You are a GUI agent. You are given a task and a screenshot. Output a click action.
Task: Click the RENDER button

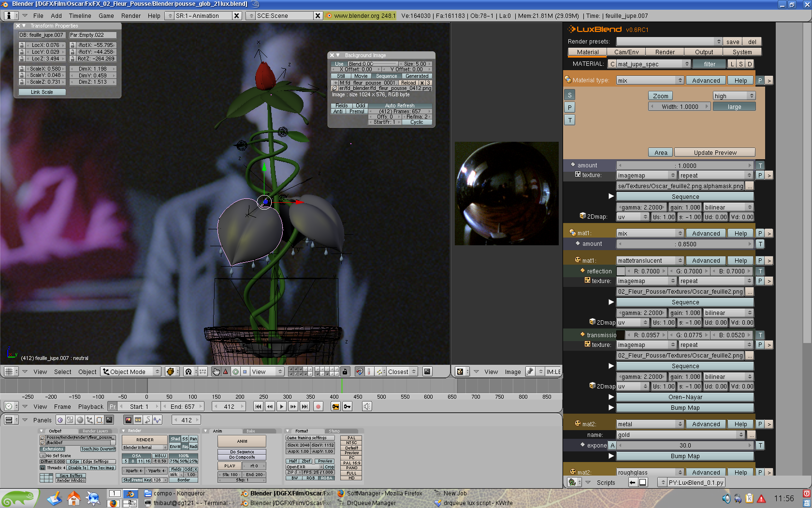tap(145, 440)
